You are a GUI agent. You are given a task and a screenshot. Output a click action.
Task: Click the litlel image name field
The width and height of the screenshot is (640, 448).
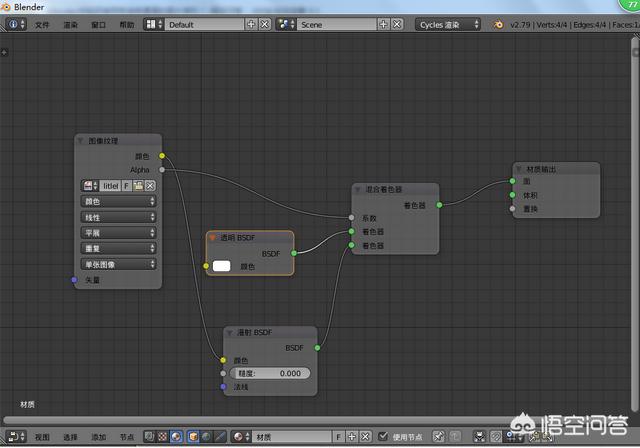point(110,186)
